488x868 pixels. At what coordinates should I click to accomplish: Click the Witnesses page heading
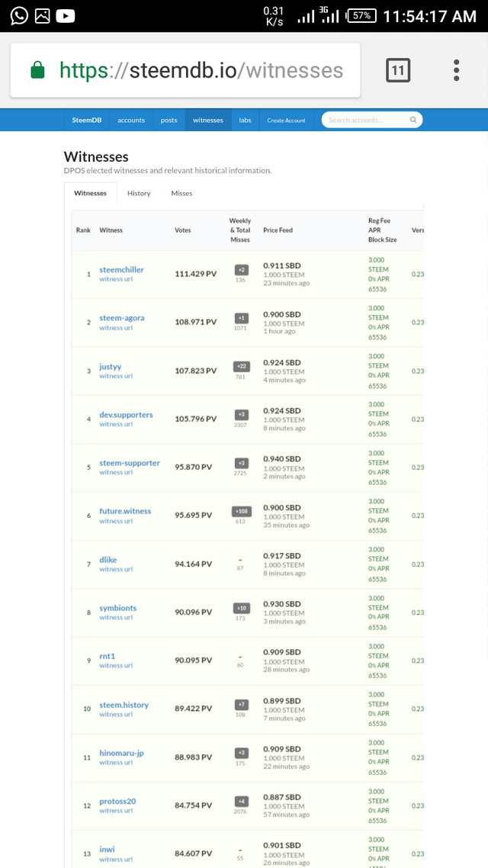[x=96, y=156]
